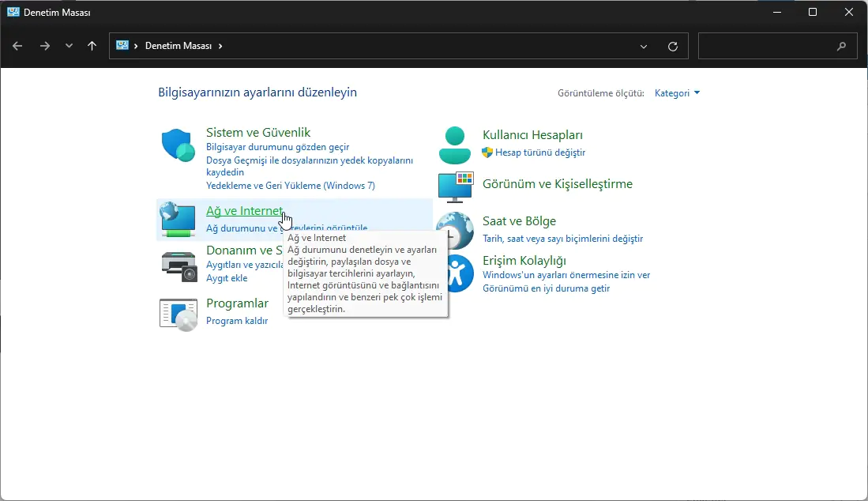Click the Sistem ve Güvenlik shield icon
Screen dimensions: 868x501
pyautogui.click(x=178, y=146)
